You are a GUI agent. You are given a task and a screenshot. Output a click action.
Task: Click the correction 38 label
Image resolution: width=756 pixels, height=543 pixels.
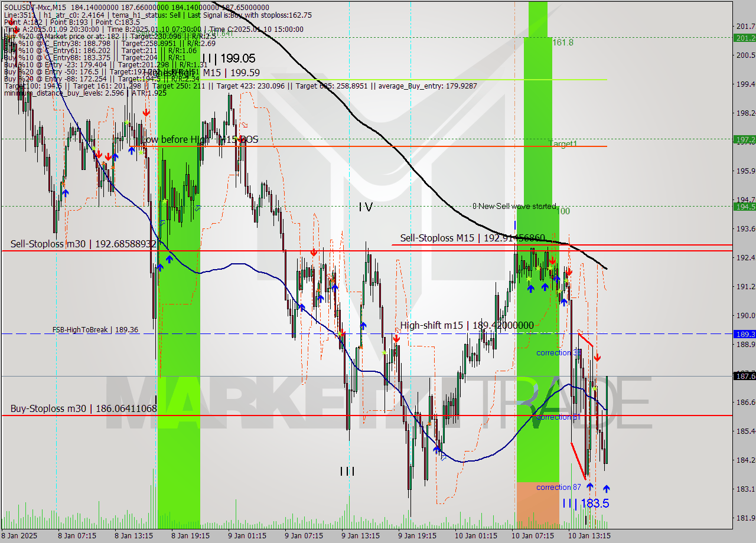click(558, 353)
